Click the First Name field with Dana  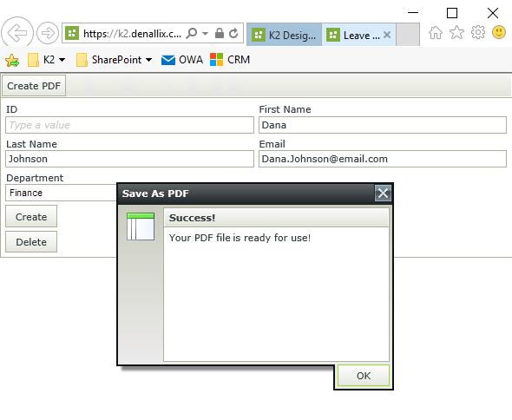point(383,125)
